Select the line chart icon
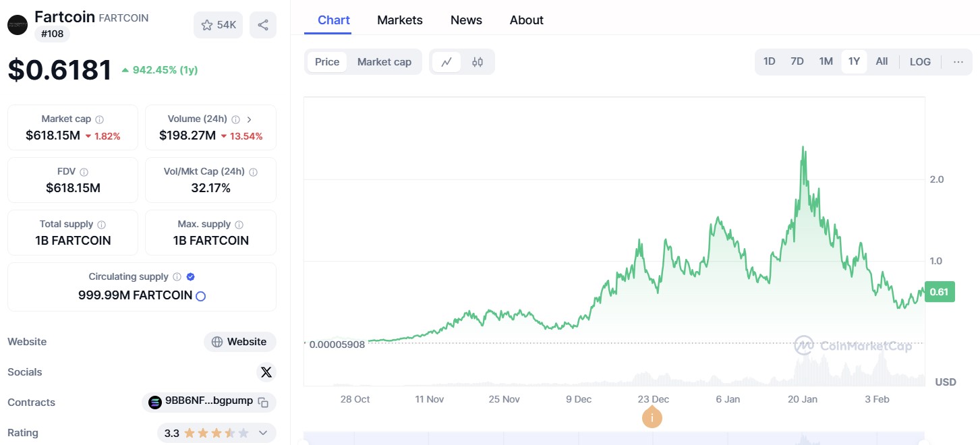Screen dimensions: 980x445 [446, 61]
